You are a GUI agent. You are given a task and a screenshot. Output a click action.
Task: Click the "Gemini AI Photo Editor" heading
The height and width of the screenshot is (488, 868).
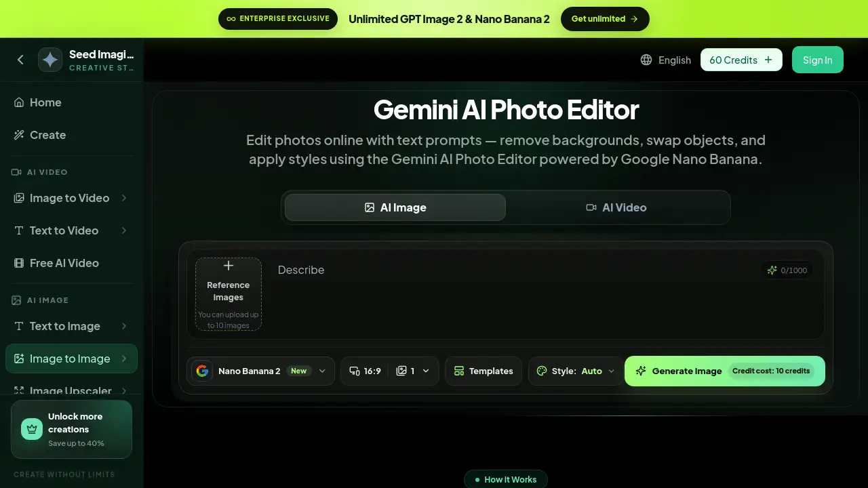point(506,110)
